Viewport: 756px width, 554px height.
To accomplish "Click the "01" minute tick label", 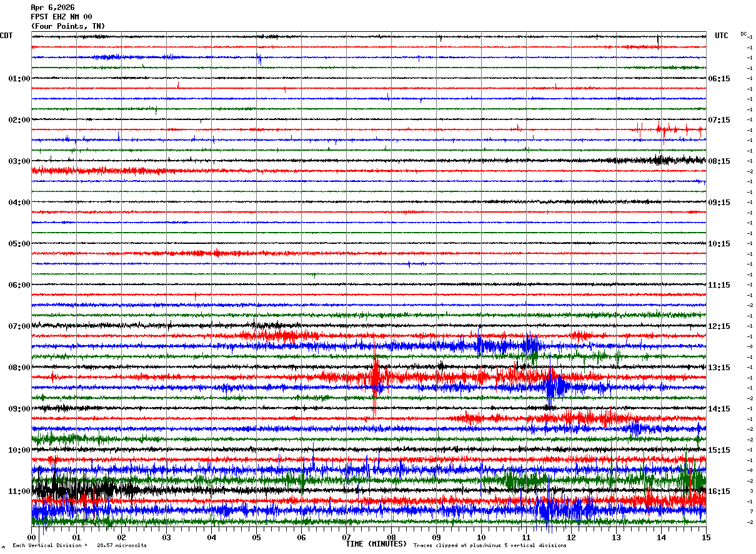I will pos(77,537).
